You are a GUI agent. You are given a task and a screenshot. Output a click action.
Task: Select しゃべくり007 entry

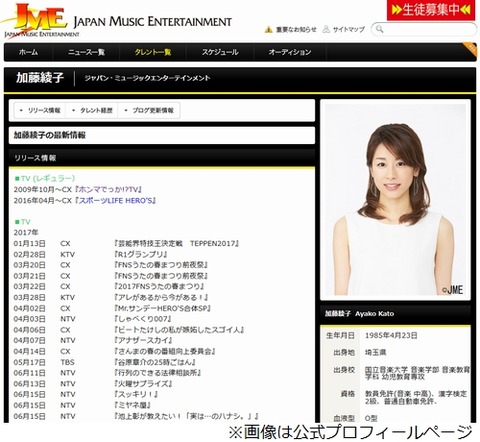click(143, 319)
